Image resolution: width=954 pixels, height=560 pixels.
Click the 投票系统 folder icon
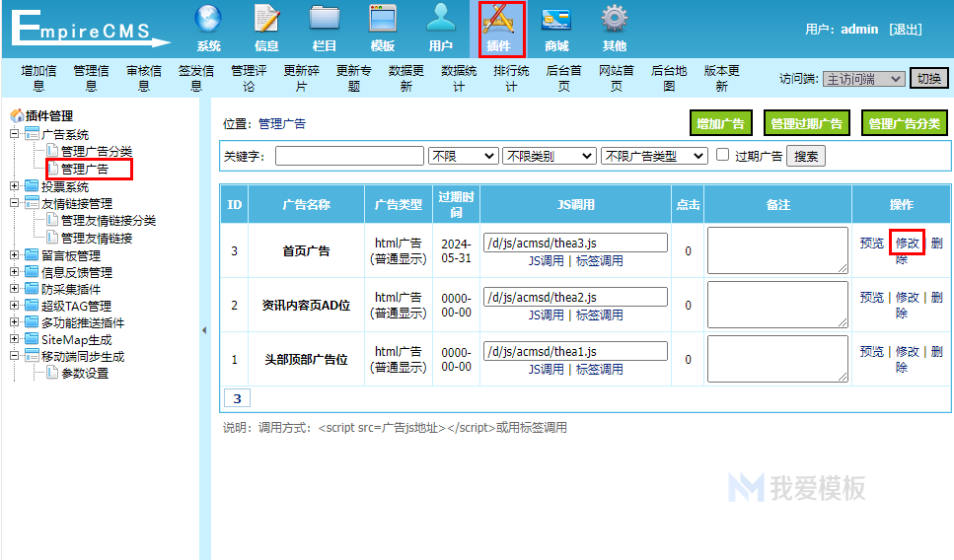coord(32,186)
